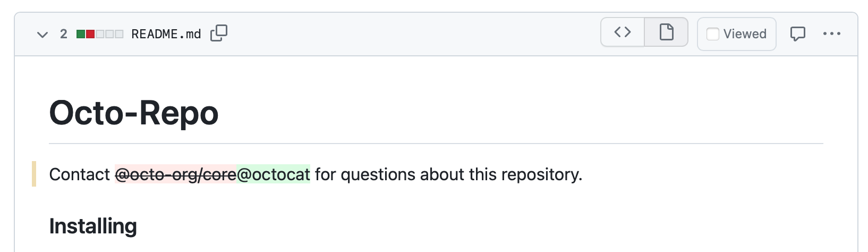Click the Viewed label text

(745, 34)
